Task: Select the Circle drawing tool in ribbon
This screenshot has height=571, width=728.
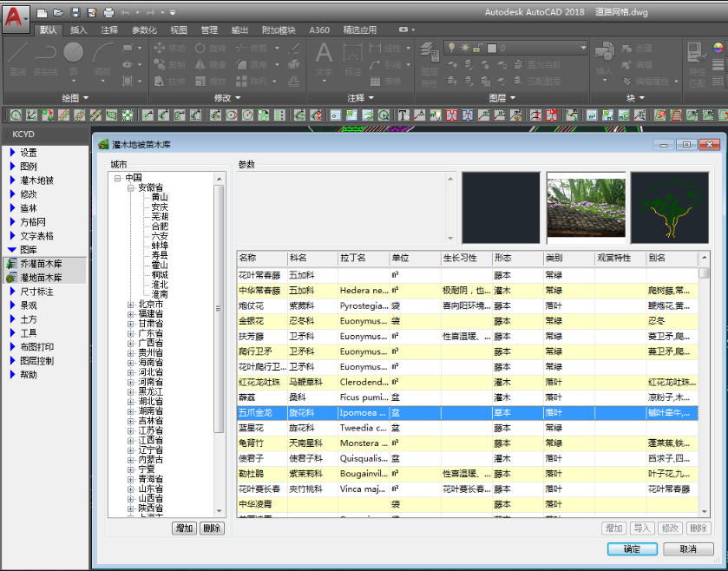Action: [x=74, y=54]
